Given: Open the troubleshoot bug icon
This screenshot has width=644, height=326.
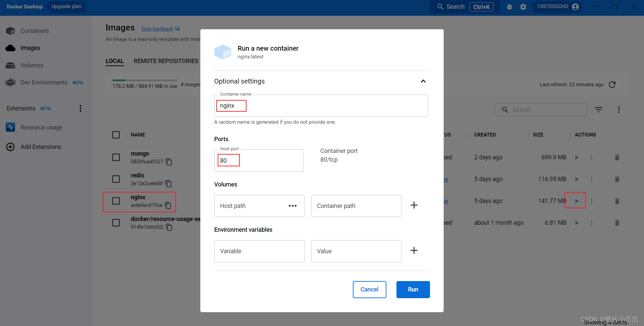Looking at the screenshot, I should [x=509, y=7].
